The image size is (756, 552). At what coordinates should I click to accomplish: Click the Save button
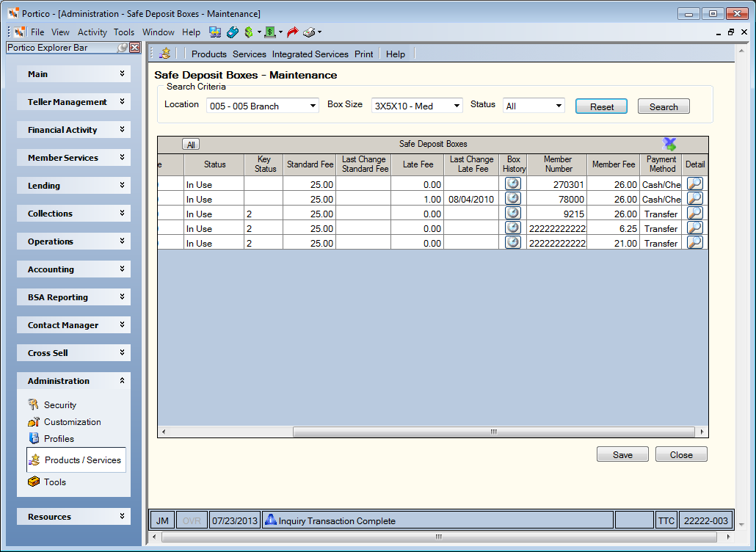[622, 454]
